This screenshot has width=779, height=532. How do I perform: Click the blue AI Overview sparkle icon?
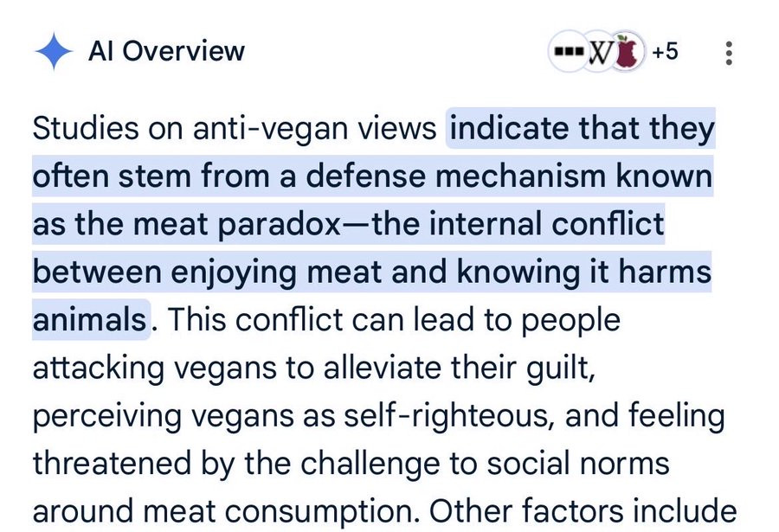click(x=54, y=52)
